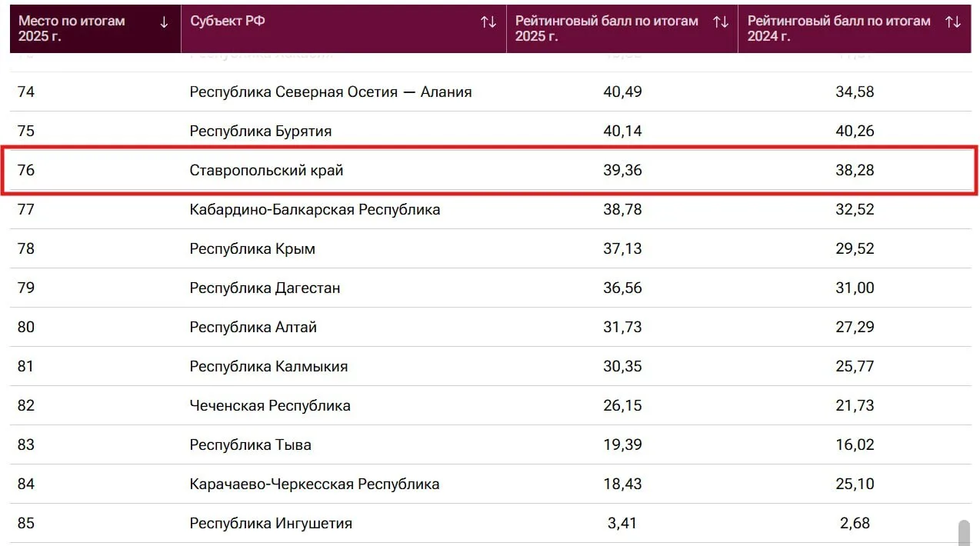
Task: Select the 2025 score 40,49
Action: pos(622,92)
